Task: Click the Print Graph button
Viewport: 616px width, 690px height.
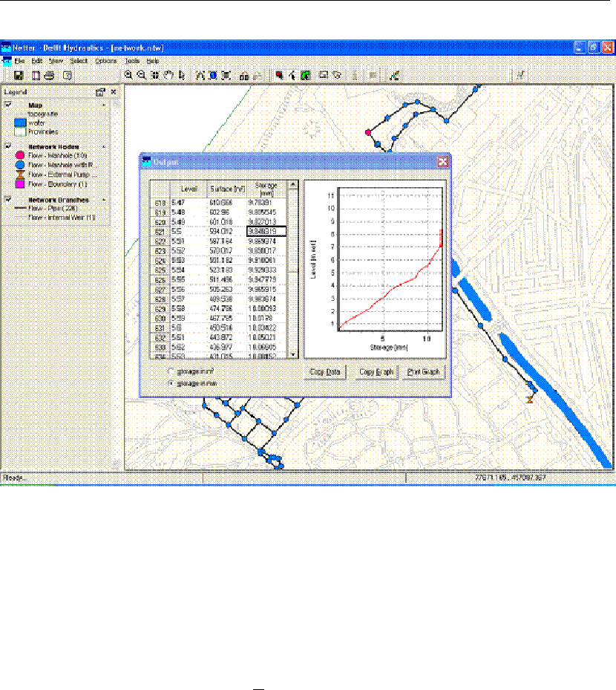Action: pyautogui.click(x=424, y=372)
